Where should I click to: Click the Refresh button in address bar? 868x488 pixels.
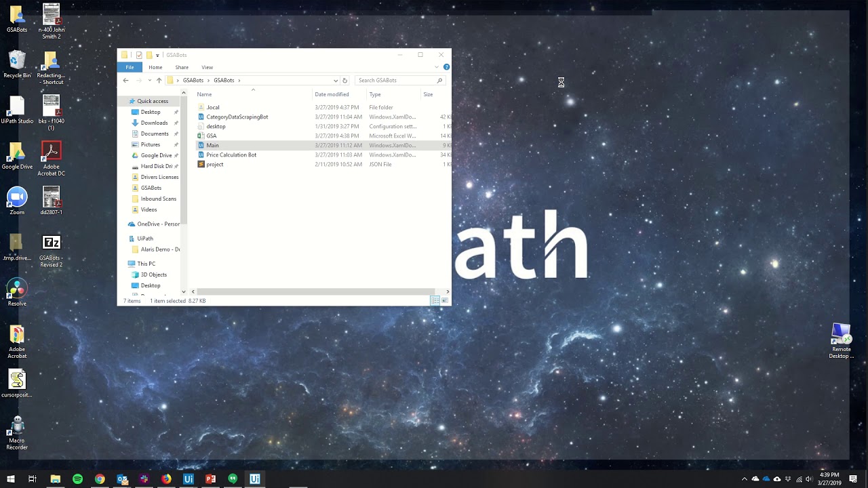(344, 80)
